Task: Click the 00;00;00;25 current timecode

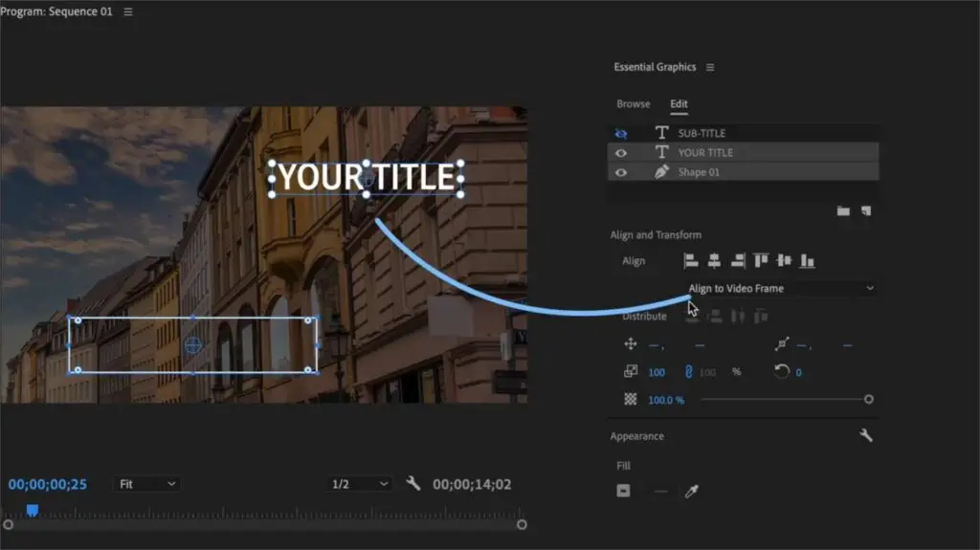Action: pyautogui.click(x=48, y=484)
